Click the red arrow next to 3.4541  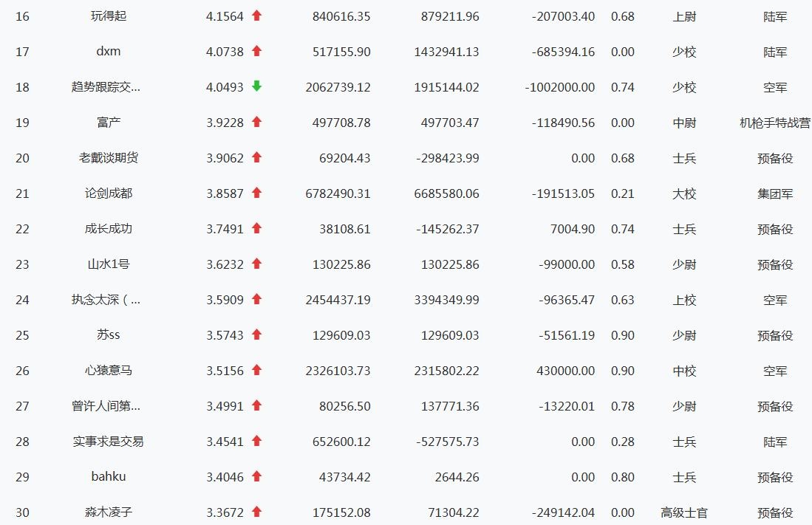(x=256, y=441)
